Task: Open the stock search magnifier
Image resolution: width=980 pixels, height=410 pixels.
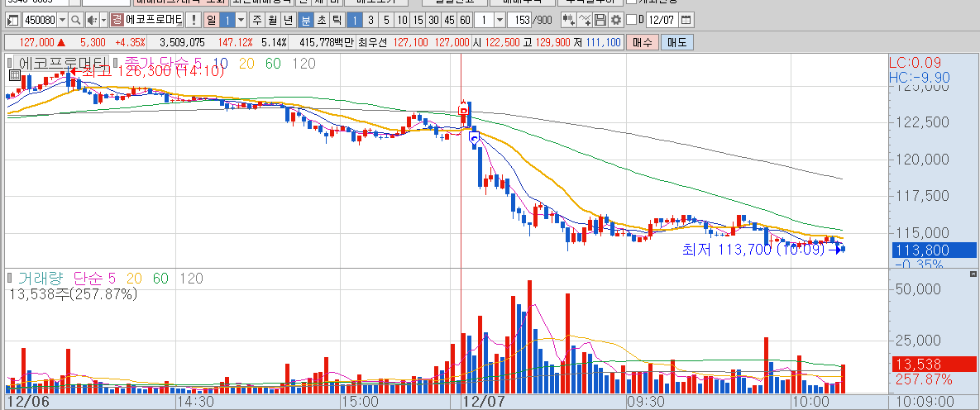Action: click(x=75, y=20)
